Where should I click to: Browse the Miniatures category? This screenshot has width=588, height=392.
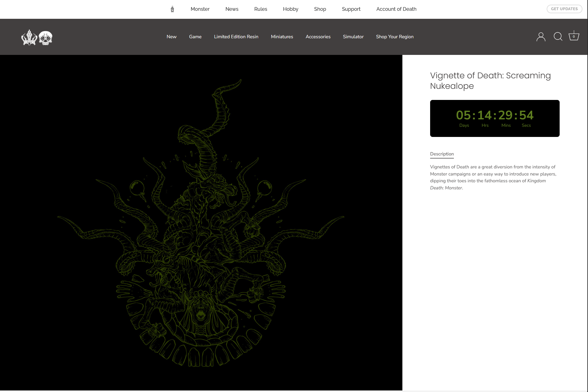282,37
